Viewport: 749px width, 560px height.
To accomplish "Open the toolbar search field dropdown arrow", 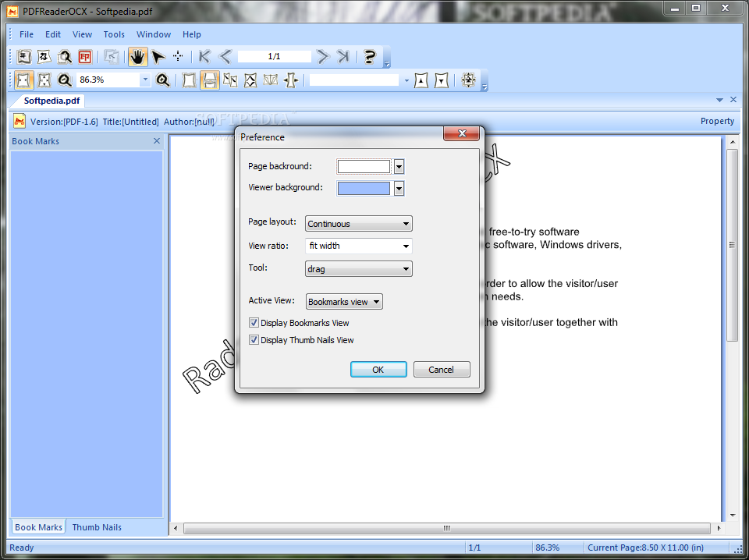I will click(x=406, y=80).
